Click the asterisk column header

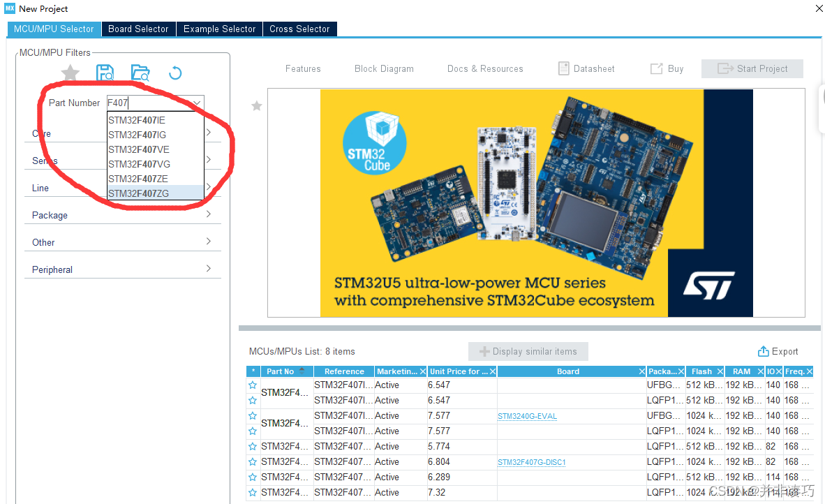tap(253, 371)
